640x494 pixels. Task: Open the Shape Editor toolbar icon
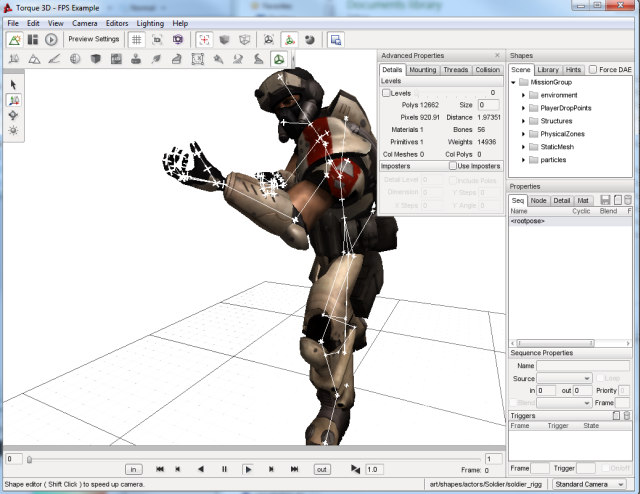[277, 59]
